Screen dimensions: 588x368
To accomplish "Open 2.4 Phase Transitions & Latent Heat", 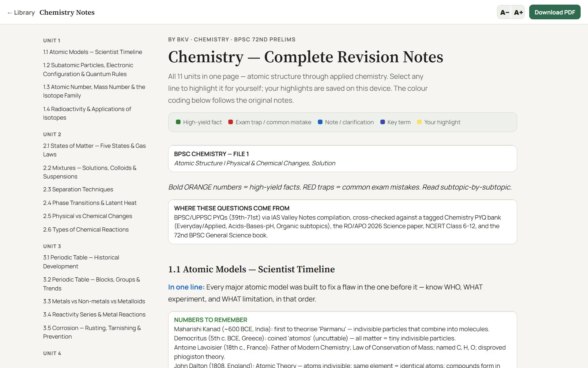I will click(x=90, y=203).
